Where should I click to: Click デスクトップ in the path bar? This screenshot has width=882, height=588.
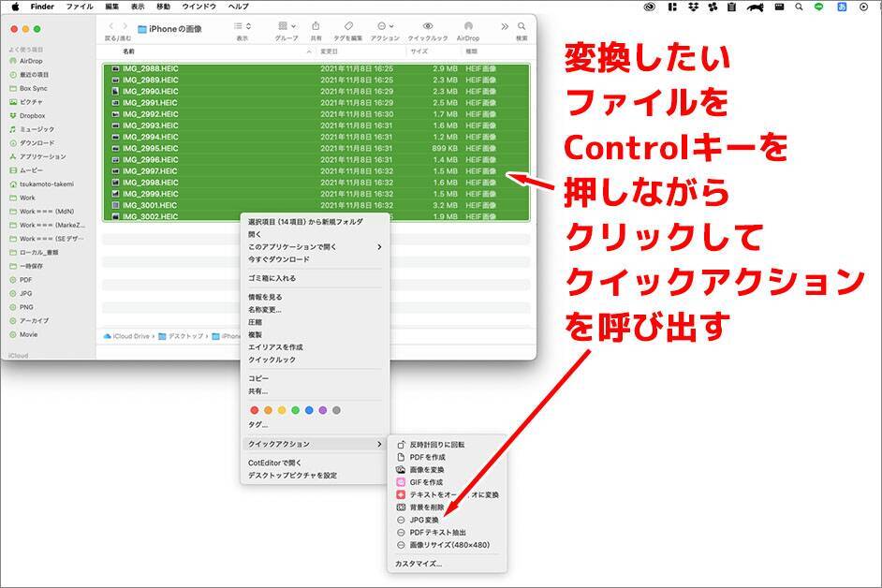(x=181, y=336)
